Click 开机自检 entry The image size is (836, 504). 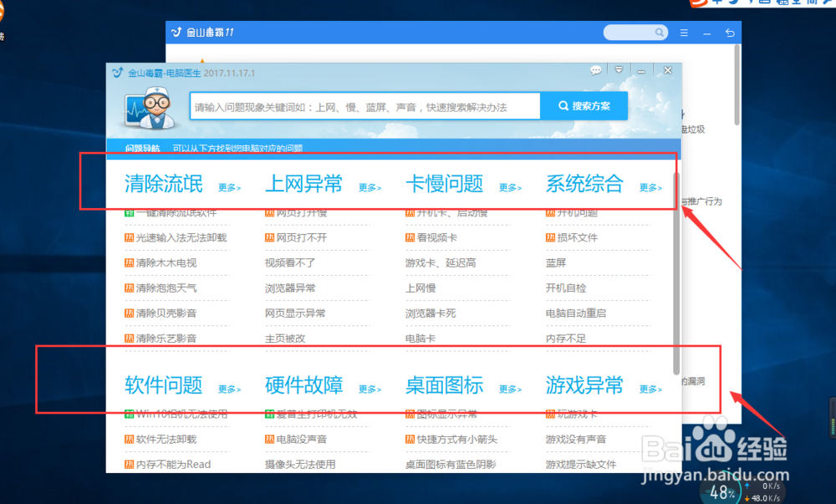tap(566, 288)
